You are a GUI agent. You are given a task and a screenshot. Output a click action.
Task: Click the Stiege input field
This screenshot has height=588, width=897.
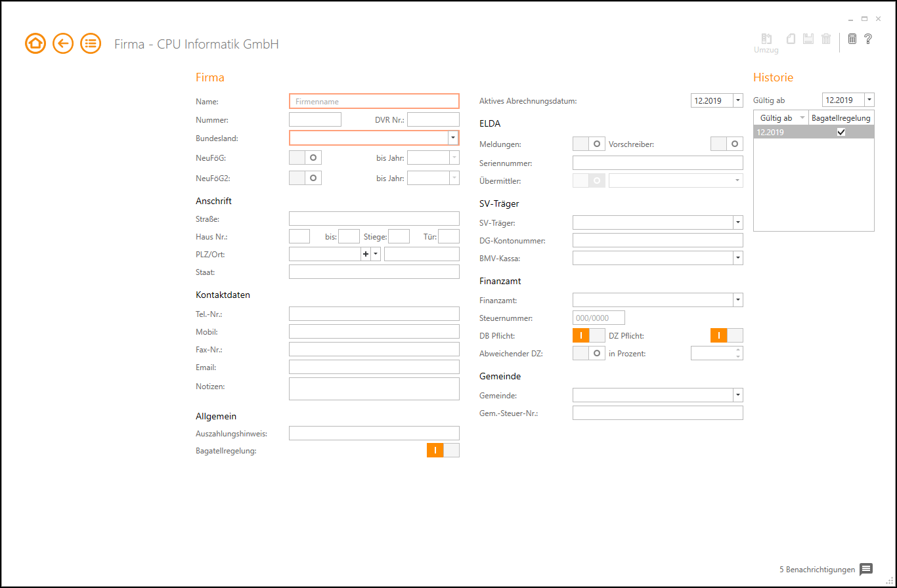point(399,236)
